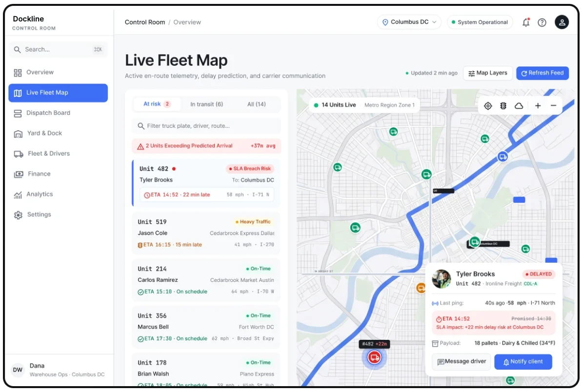Click the "2 Units Exceeding Predicted Arrival" alert
The width and height of the screenshot is (583, 392).
click(x=206, y=146)
